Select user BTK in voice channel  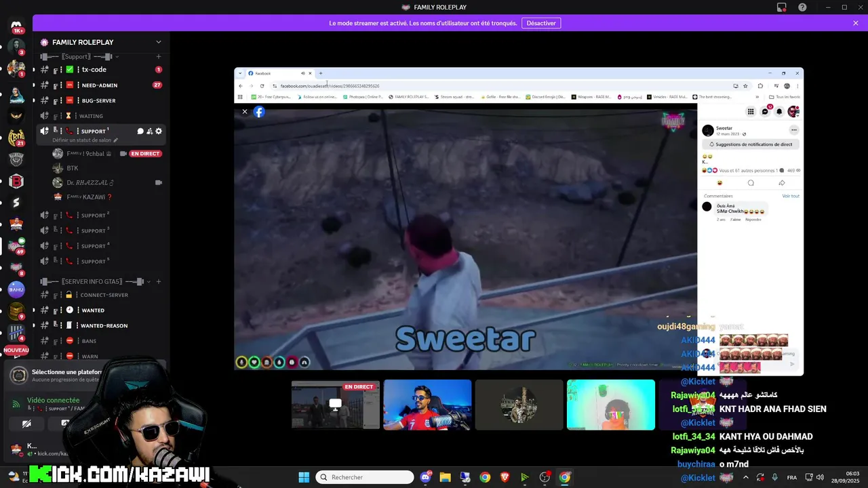click(73, 168)
